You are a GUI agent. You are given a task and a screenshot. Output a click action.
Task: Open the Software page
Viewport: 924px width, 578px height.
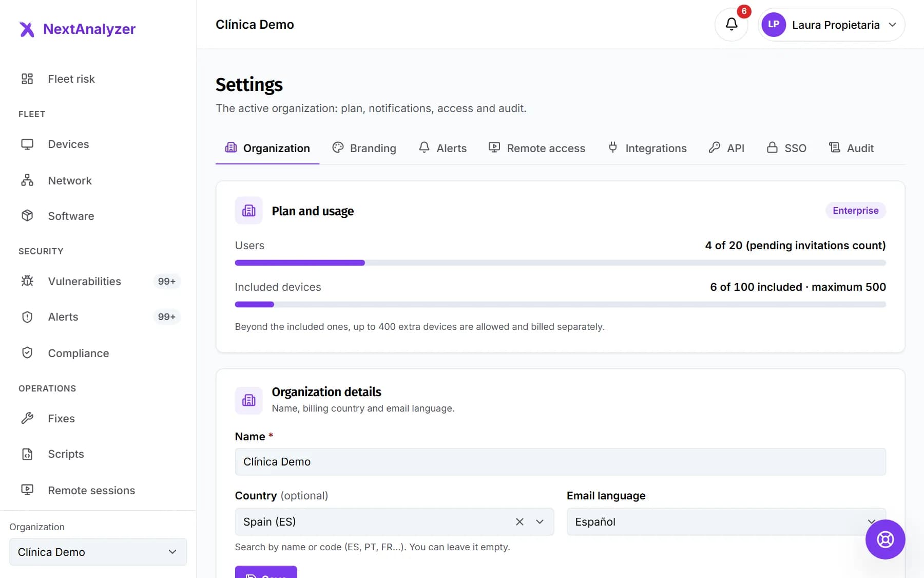click(x=98, y=216)
